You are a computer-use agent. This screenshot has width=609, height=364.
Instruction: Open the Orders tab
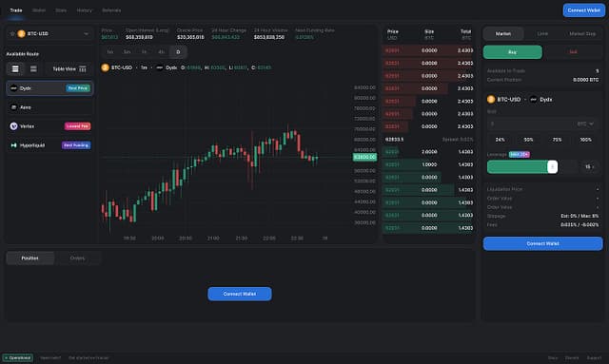(77, 259)
